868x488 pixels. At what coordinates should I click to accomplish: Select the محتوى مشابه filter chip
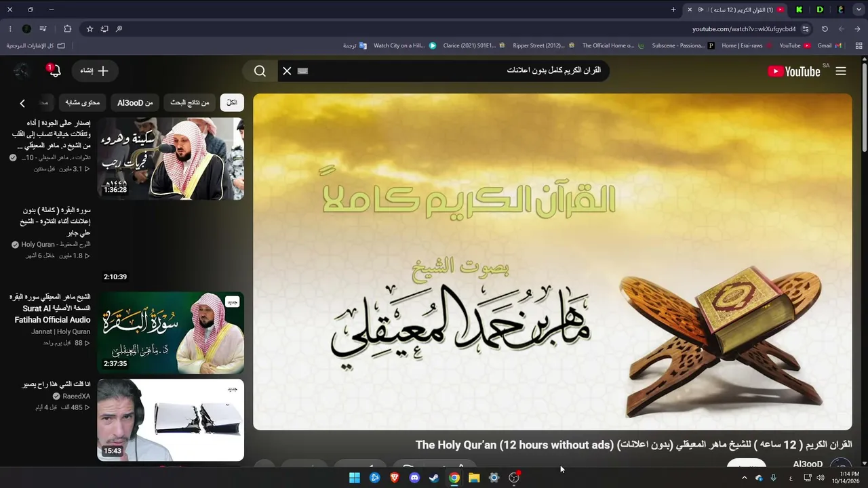pyautogui.click(x=83, y=103)
